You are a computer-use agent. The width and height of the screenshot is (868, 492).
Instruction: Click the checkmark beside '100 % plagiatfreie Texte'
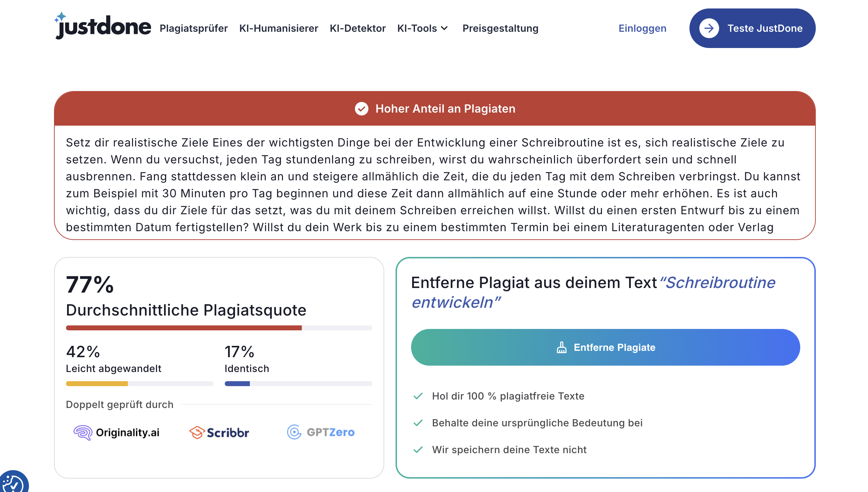pyautogui.click(x=418, y=396)
